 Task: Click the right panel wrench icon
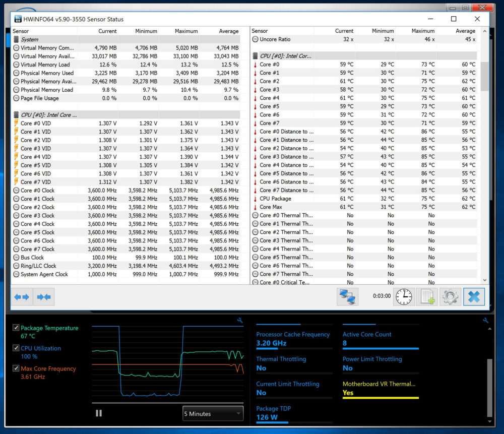[485, 320]
